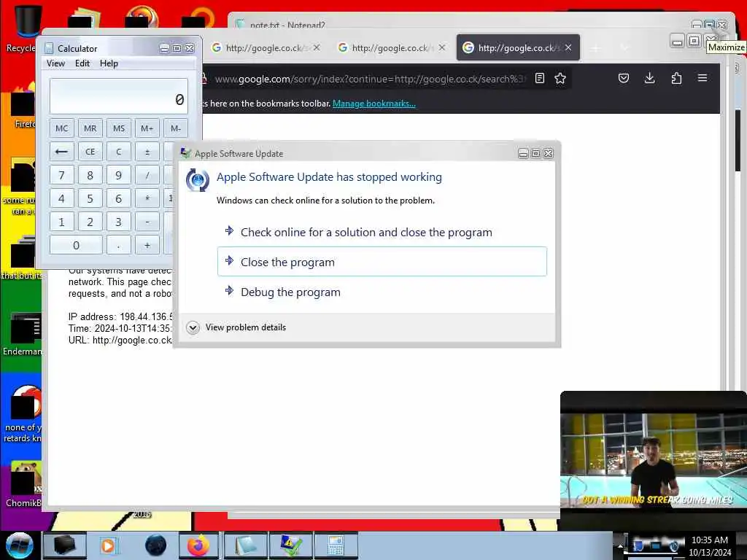Click the Calculator backspace arrow key
This screenshot has height=560, width=747.
pyautogui.click(x=61, y=152)
